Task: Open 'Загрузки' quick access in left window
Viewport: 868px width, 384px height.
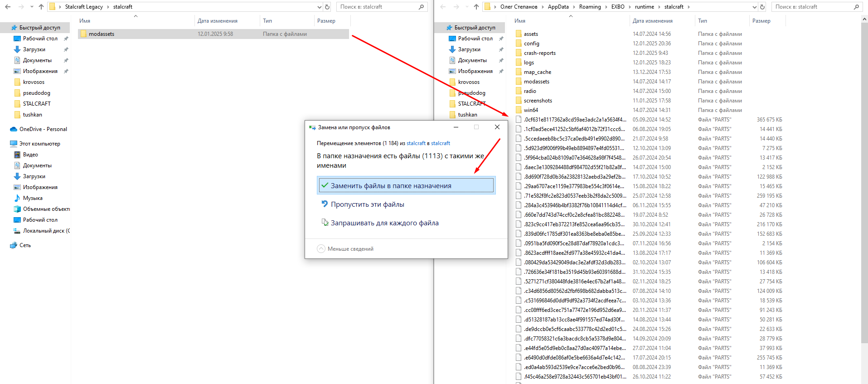Action: [x=34, y=49]
